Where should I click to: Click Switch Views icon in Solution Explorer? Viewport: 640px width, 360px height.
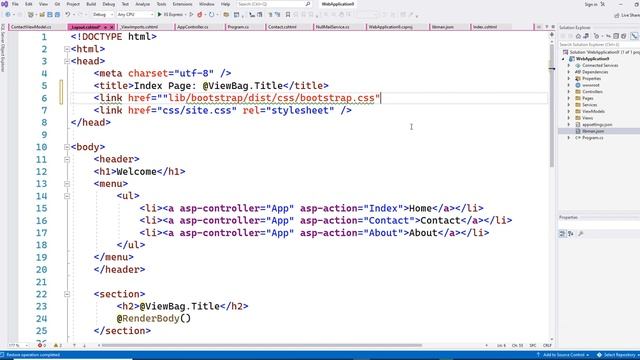click(586, 36)
